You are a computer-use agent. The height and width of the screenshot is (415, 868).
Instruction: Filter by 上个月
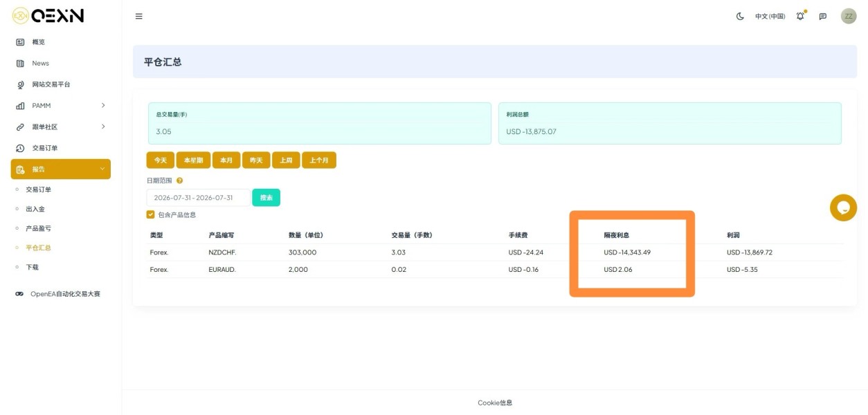click(x=319, y=160)
